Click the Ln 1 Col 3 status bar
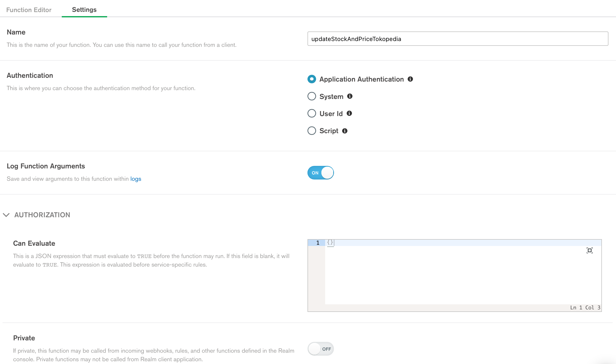Screen dimensions: 616x364 (585, 308)
